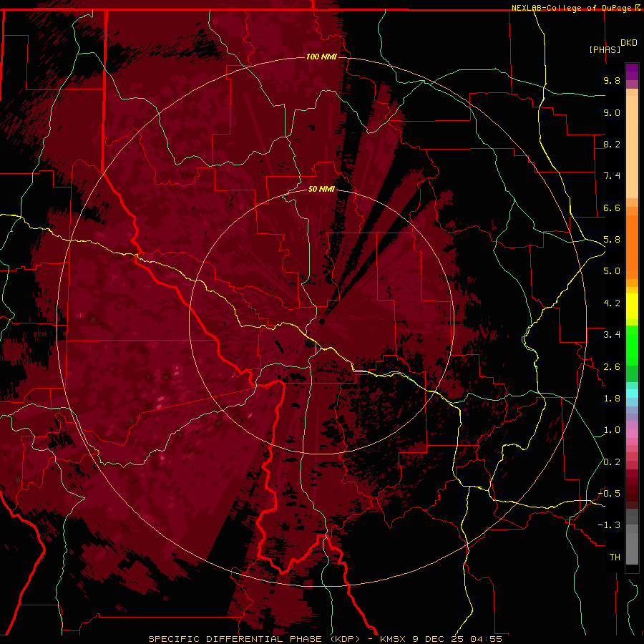Select the 1.8 legend value

click(x=612, y=399)
